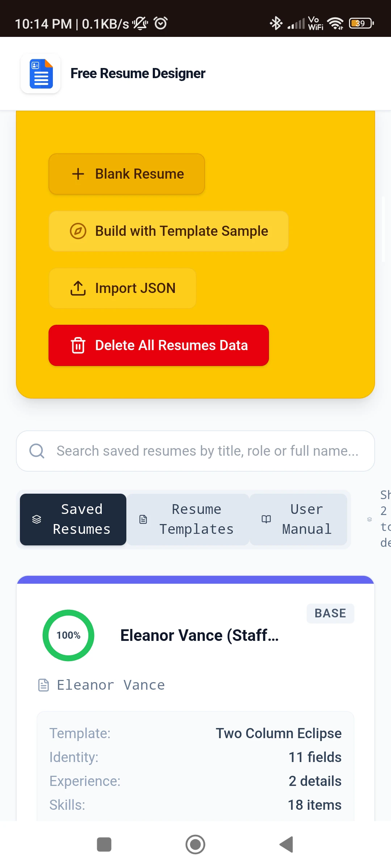391x868 pixels.
Task: Click the upload icon beside Import JSON
Action: 78,288
